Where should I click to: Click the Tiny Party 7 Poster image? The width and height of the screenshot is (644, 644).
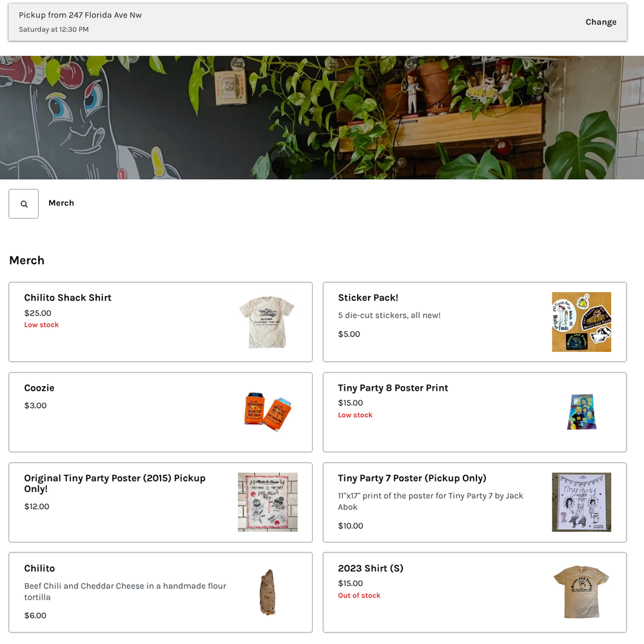pyautogui.click(x=581, y=502)
